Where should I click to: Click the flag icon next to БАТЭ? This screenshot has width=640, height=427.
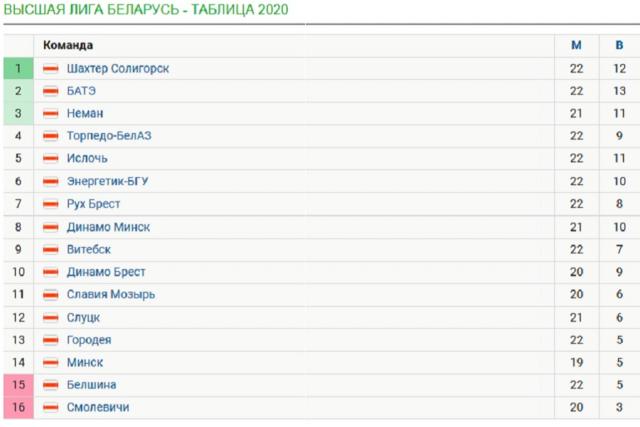tap(51, 91)
